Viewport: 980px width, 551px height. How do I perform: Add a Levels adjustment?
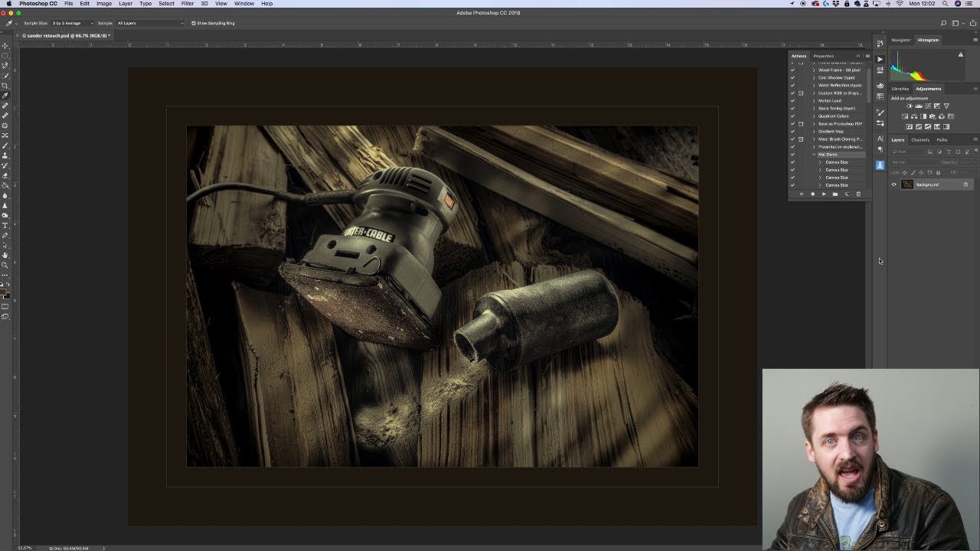tap(919, 106)
